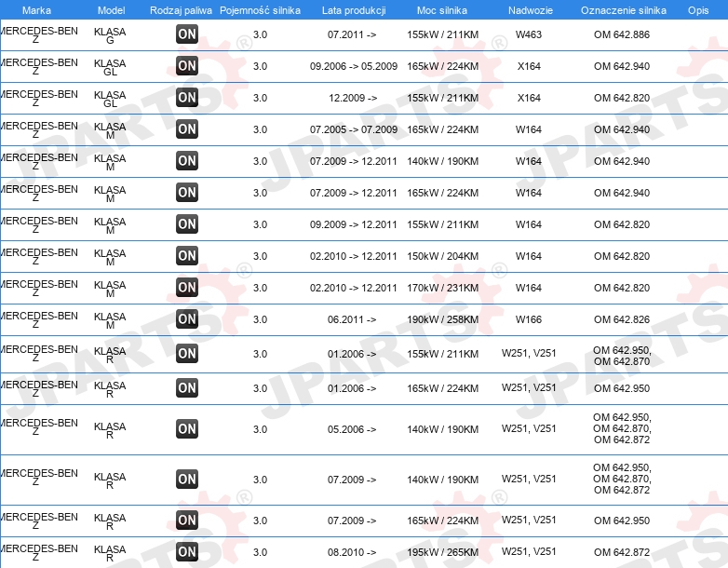Click three-line engine codes in 05.2006 -> row
The image size is (728, 568).
click(x=622, y=428)
